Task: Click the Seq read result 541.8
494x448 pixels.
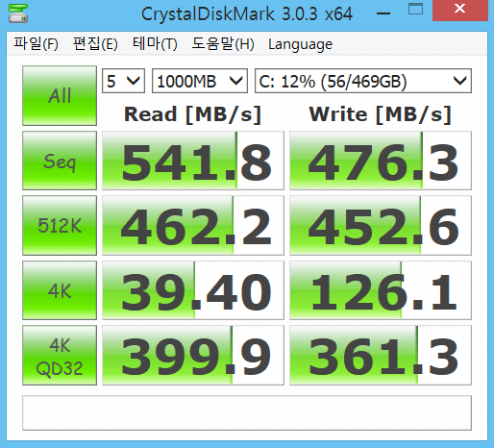Action: click(193, 161)
